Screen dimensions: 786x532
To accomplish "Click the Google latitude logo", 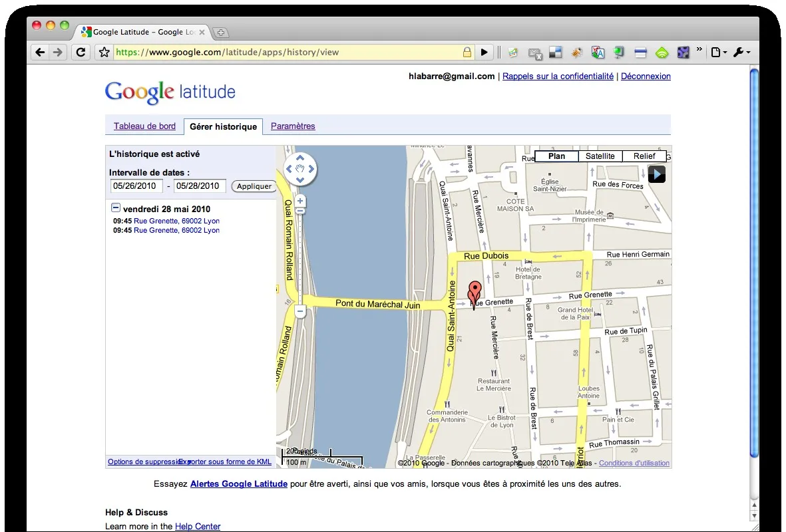I will pos(170,92).
